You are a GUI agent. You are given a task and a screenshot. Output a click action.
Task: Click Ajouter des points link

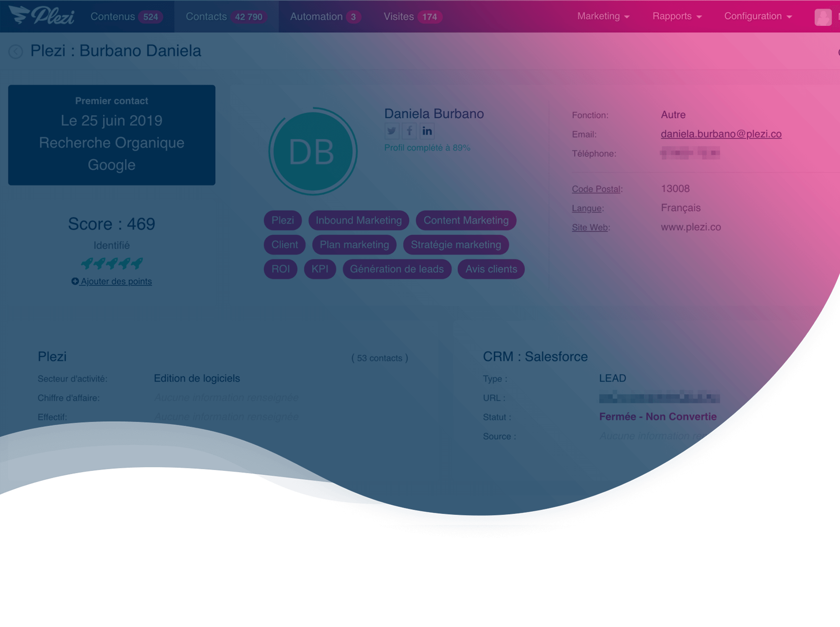tap(112, 281)
